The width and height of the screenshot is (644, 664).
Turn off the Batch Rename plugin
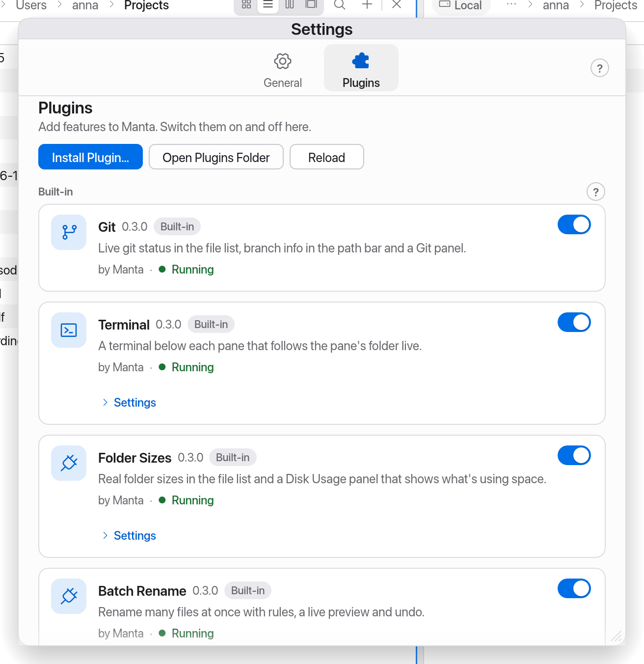click(574, 588)
